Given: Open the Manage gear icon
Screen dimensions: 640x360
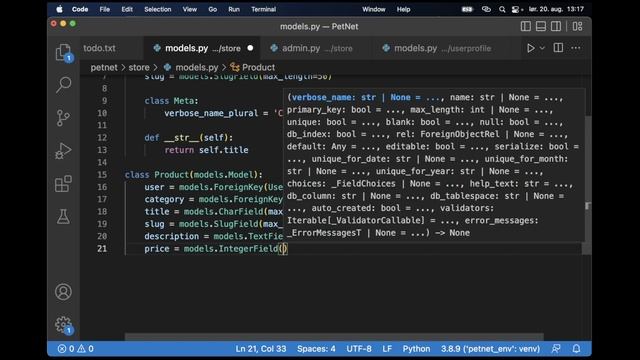Looking at the screenshot, I should pyautogui.click(x=63, y=325).
